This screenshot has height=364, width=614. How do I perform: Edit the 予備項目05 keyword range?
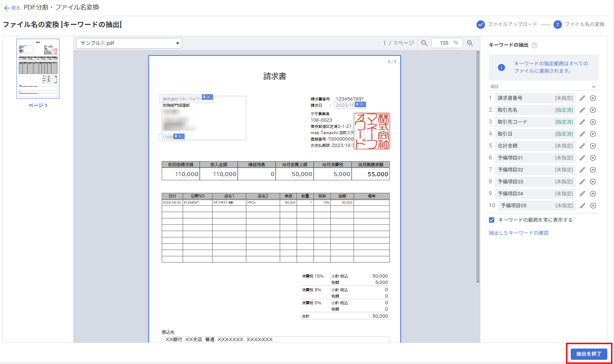pos(582,206)
